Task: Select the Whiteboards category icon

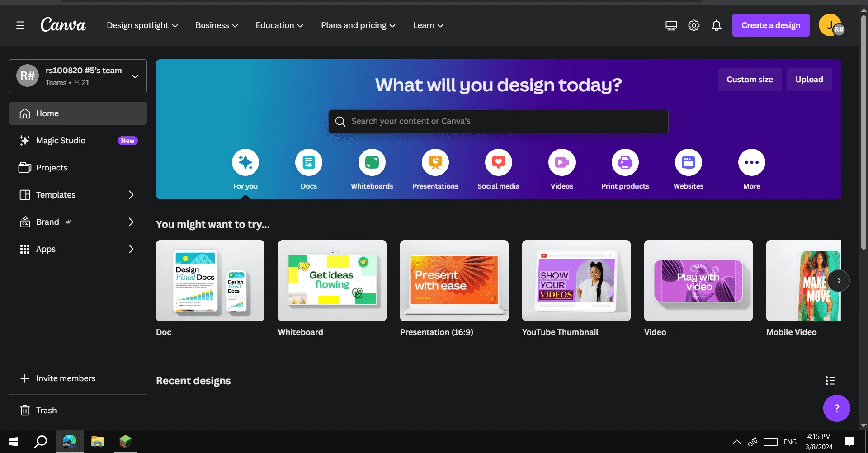Action: (x=372, y=162)
